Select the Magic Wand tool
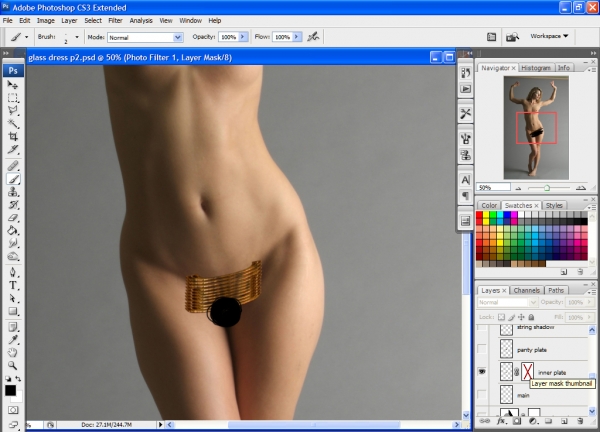 coord(13,123)
